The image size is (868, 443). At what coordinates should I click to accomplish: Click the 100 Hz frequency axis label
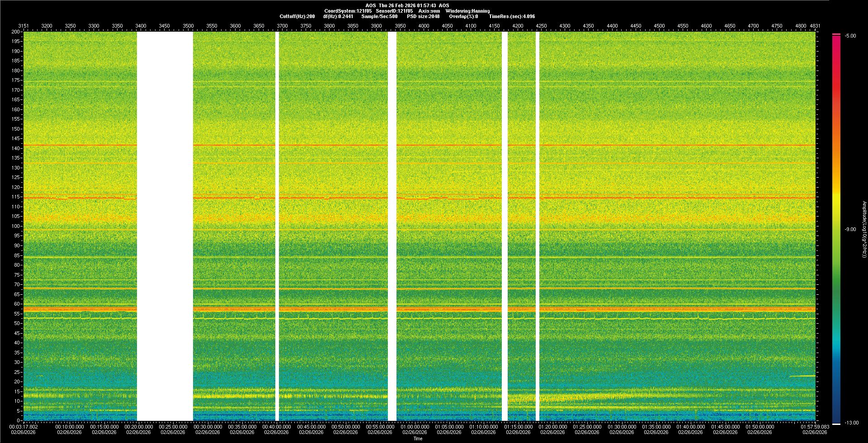pos(16,226)
